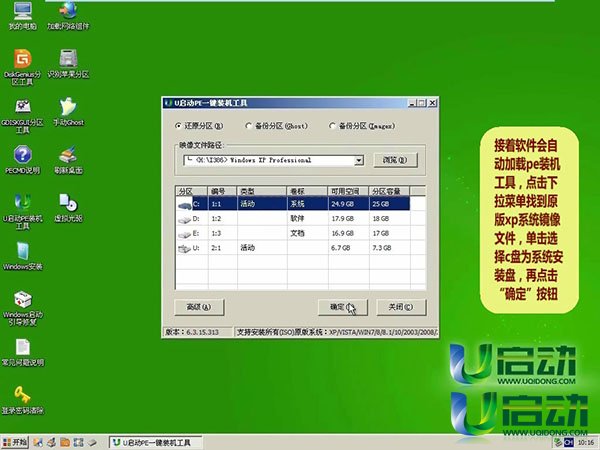
Task: Sort by the 类型 column header
Action: point(262,191)
